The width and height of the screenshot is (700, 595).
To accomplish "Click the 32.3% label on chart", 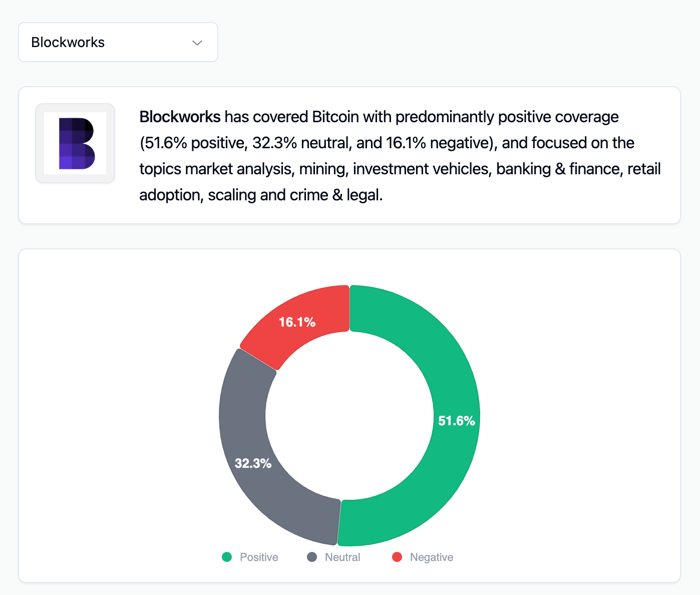I will [253, 463].
